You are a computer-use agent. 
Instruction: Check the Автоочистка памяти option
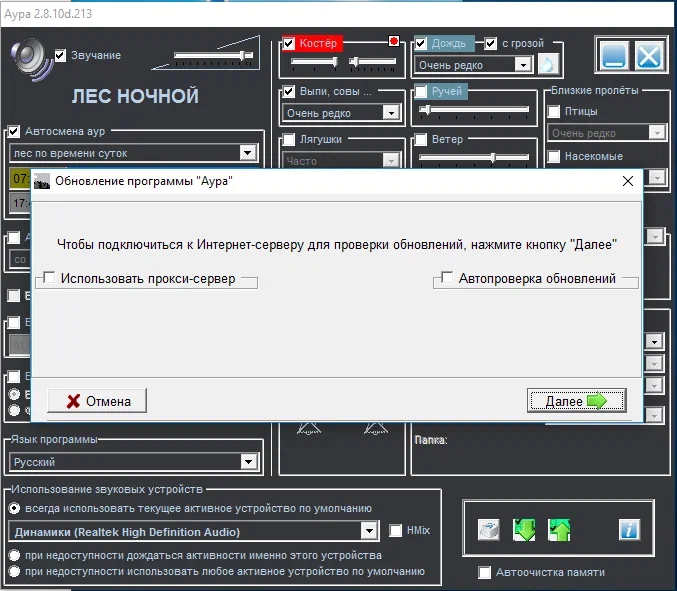click(485, 573)
